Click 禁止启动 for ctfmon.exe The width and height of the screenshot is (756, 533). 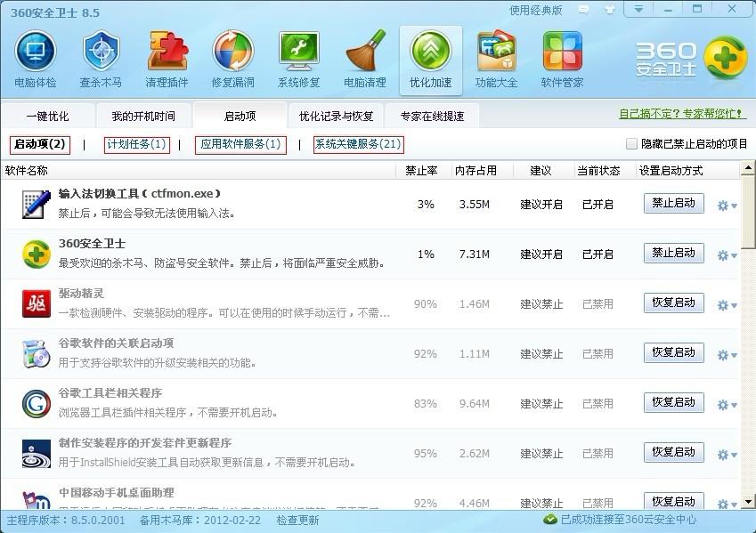(x=673, y=203)
